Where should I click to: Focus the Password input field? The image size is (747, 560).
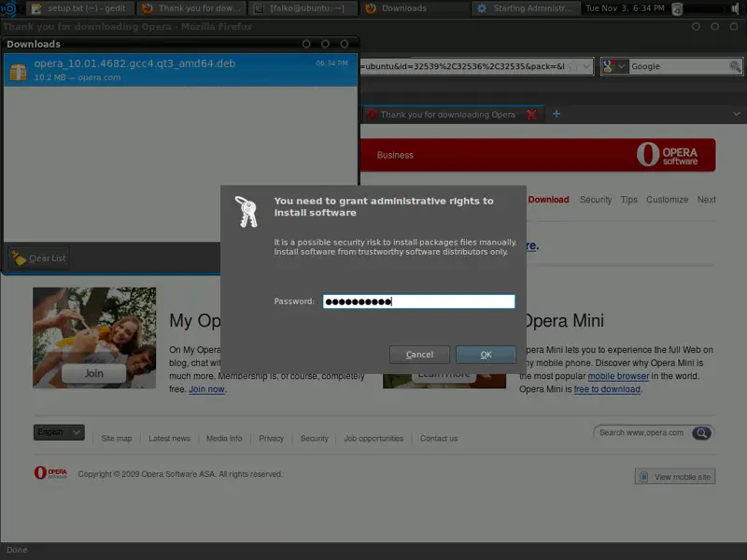point(418,301)
